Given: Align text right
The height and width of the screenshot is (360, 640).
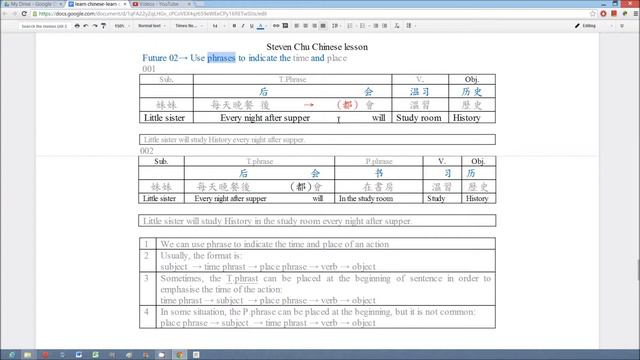Looking at the screenshot, I should (x=314, y=26).
